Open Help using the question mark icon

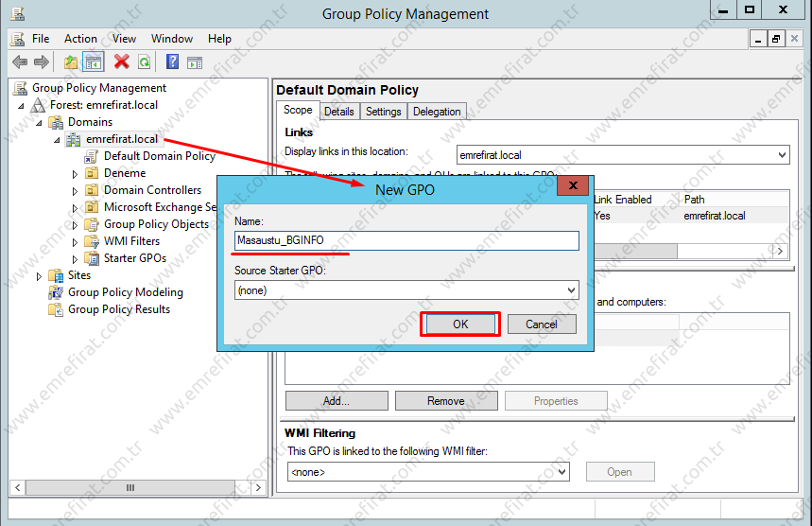[172, 62]
